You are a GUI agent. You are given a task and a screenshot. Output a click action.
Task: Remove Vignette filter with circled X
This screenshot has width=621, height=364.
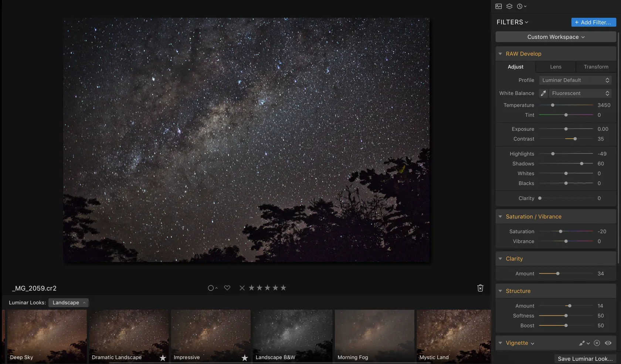pos(597,343)
